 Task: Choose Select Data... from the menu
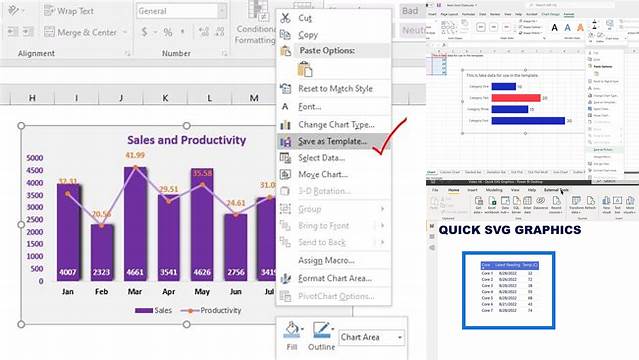tap(333, 158)
